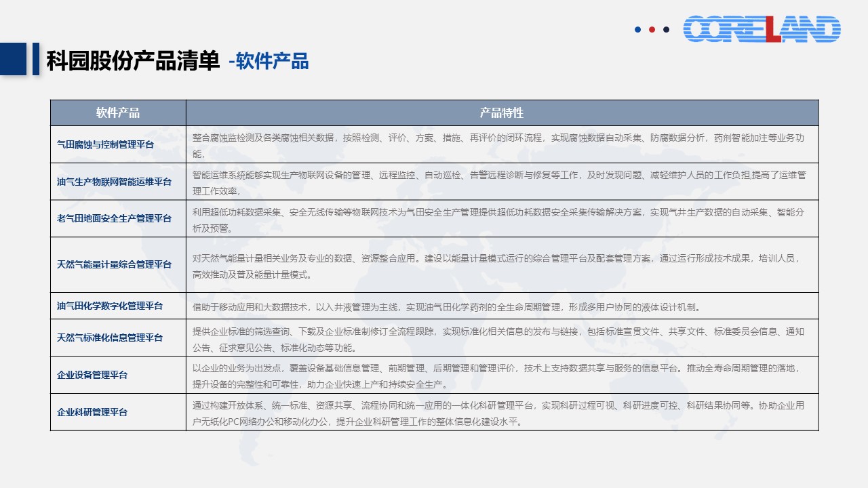Viewport: 868px width, 488px height.
Task: Click the cell 天然气标准化信息管理平台
Action: point(118,338)
